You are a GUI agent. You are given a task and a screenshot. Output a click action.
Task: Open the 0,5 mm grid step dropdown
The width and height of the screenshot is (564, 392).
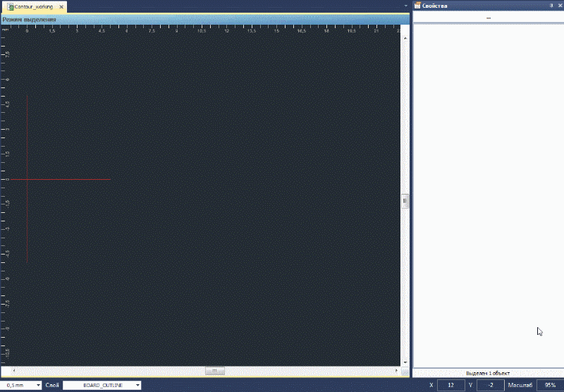coord(38,386)
